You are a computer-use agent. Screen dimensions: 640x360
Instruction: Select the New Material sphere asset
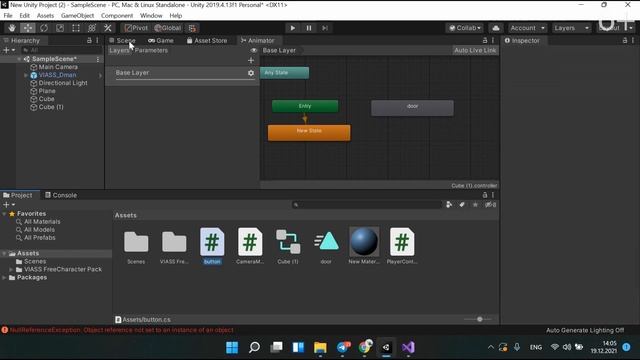(x=364, y=247)
